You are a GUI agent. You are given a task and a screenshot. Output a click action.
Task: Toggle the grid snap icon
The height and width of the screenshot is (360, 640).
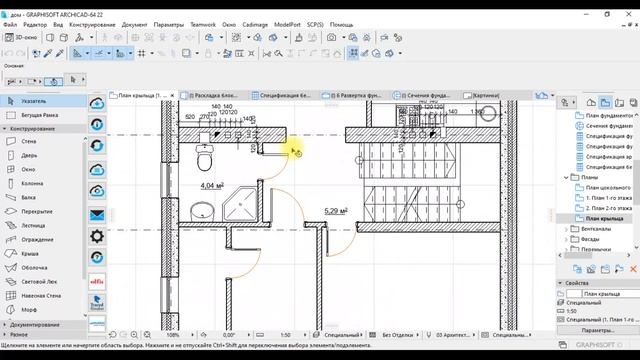click(x=142, y=53)
